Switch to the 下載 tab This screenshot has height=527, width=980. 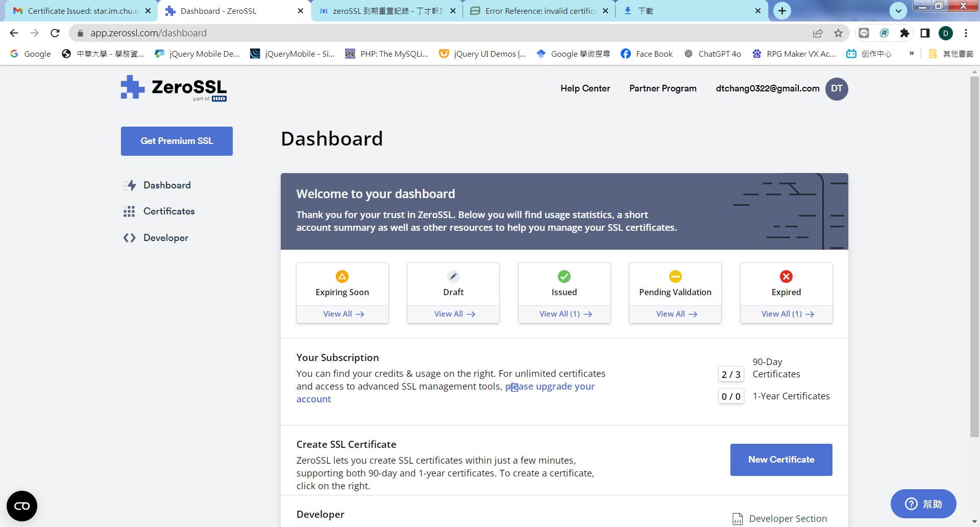click(x=692, y=11)
